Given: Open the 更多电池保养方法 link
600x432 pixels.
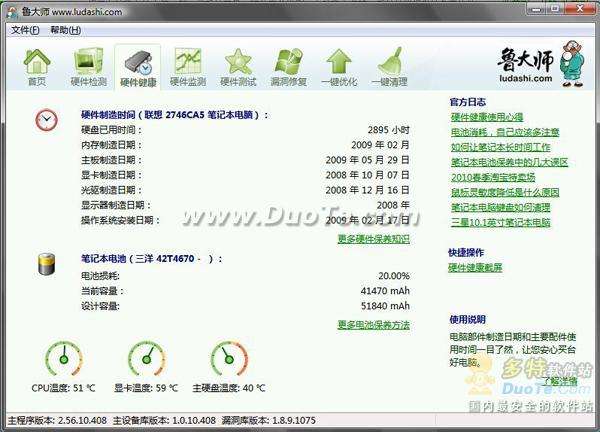Looking at the screenshot, I should pyautogui.click(x=373, y=325).
